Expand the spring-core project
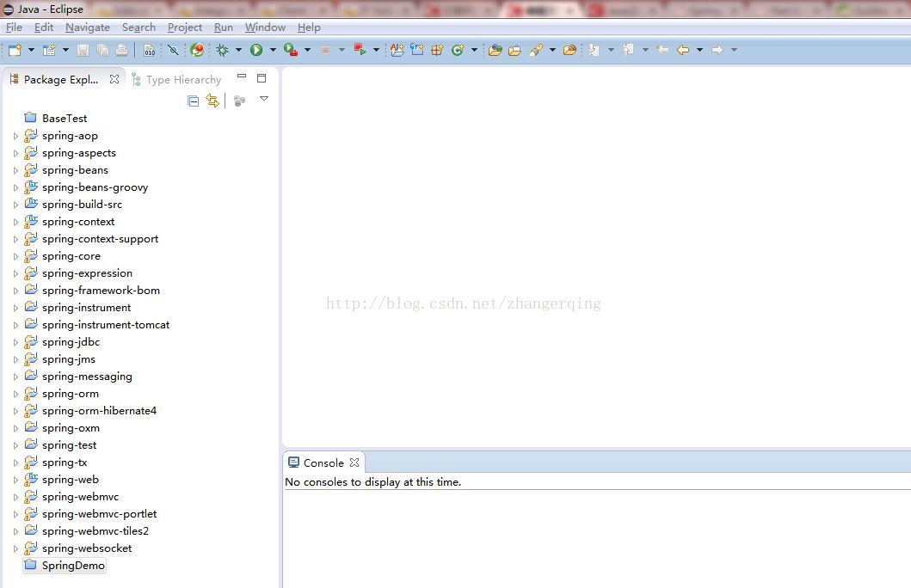Viewport: 911px width, 588px height. tap(15, 256)
